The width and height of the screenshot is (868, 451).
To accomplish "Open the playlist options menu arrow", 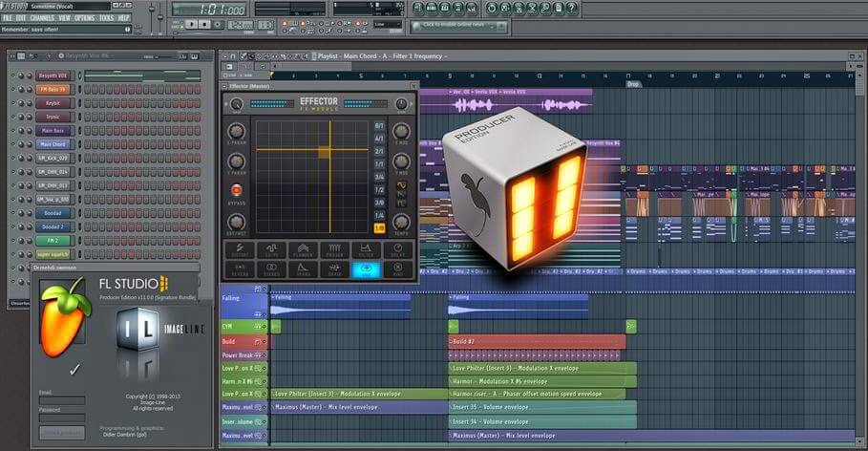I will pos(224,56).
